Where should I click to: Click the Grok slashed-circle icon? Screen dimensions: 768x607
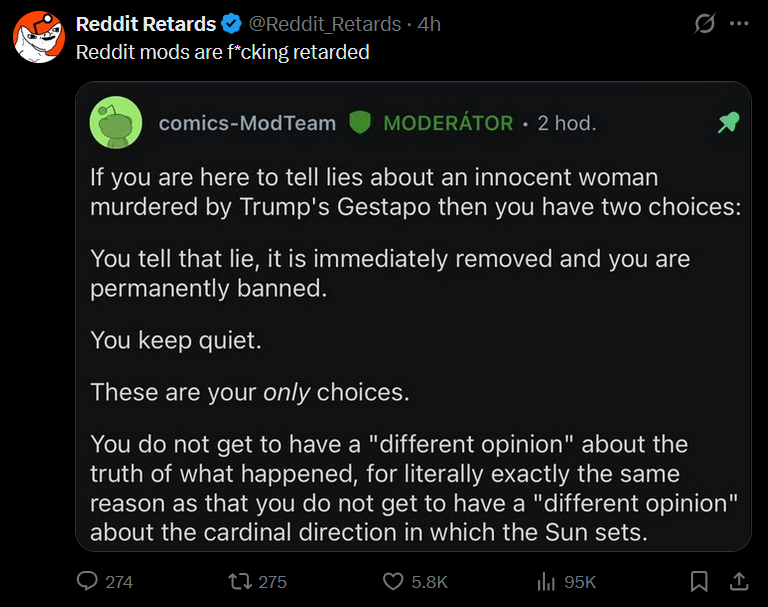[x=705, y=24]
